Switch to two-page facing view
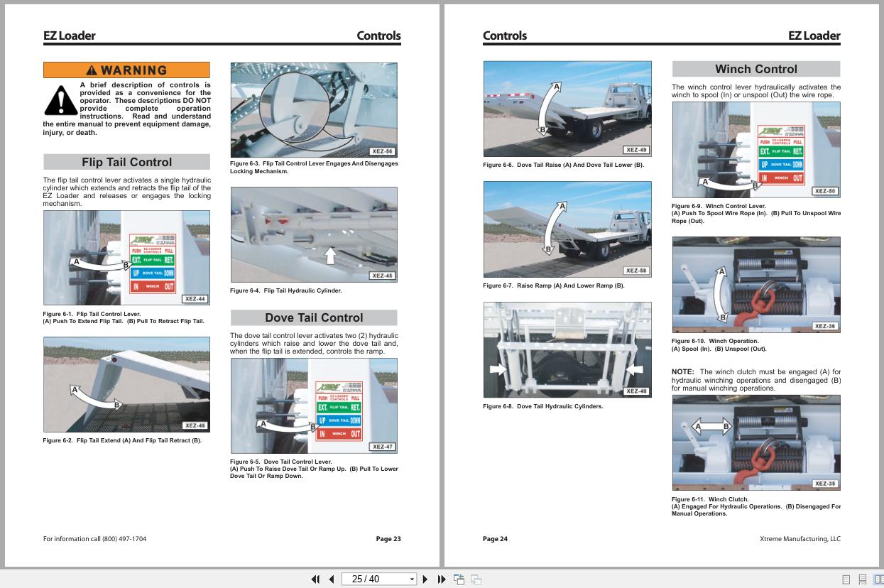The image size is (884, 588). (878, 579)
